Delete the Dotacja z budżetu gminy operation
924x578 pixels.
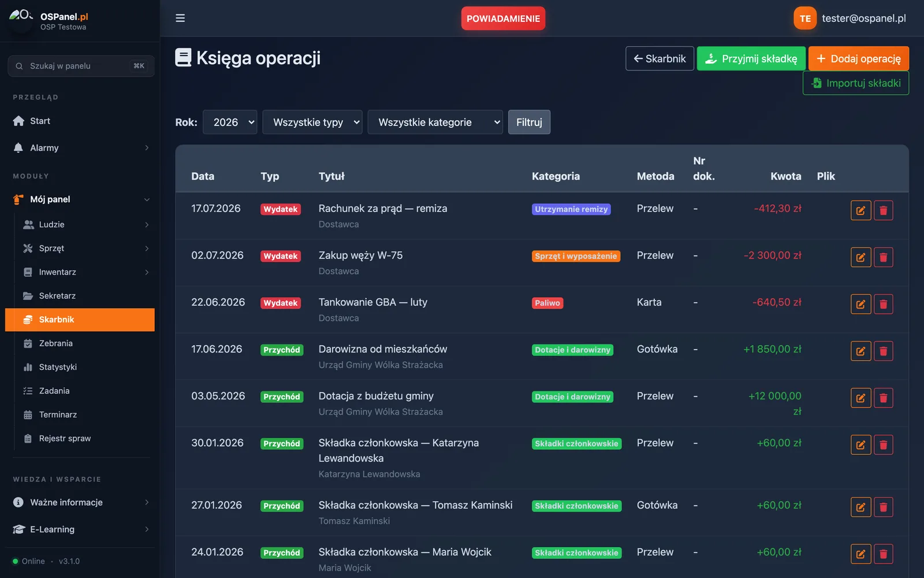pyautogui.click(x=883, y=398)
